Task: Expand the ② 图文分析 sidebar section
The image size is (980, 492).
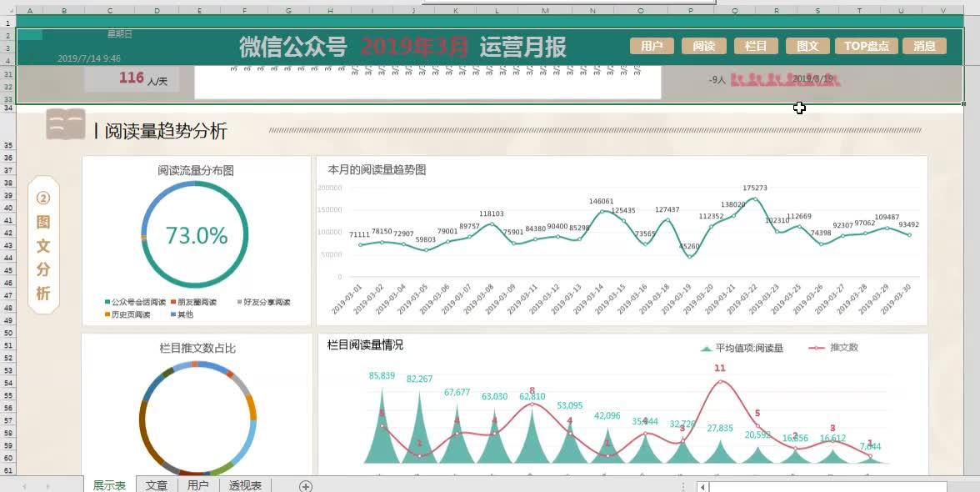Action: pyautogui.click(x=43, y=245)
